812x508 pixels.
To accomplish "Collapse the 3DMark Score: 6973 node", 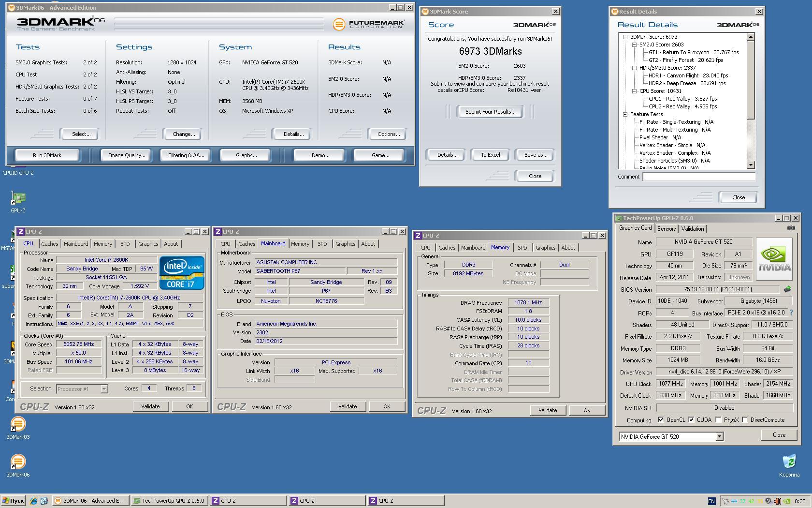I will [625, 37].
